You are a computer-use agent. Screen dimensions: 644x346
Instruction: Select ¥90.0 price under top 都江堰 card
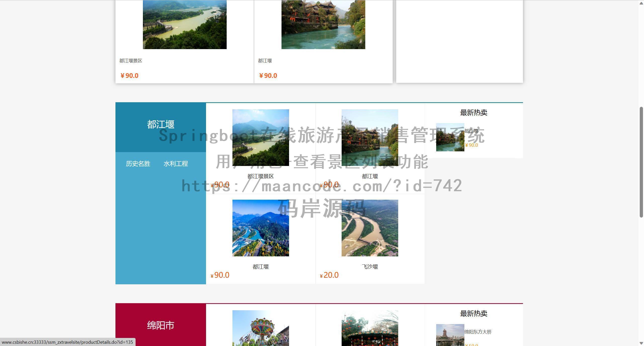click(268, 76)
